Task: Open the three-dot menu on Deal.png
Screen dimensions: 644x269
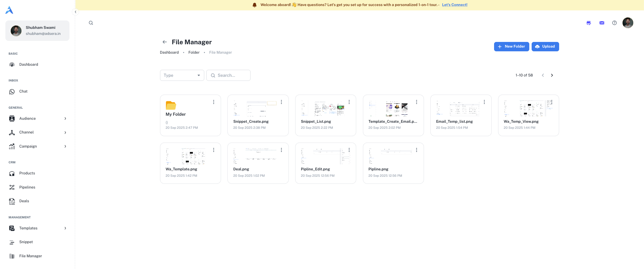Action: (281, 150)
